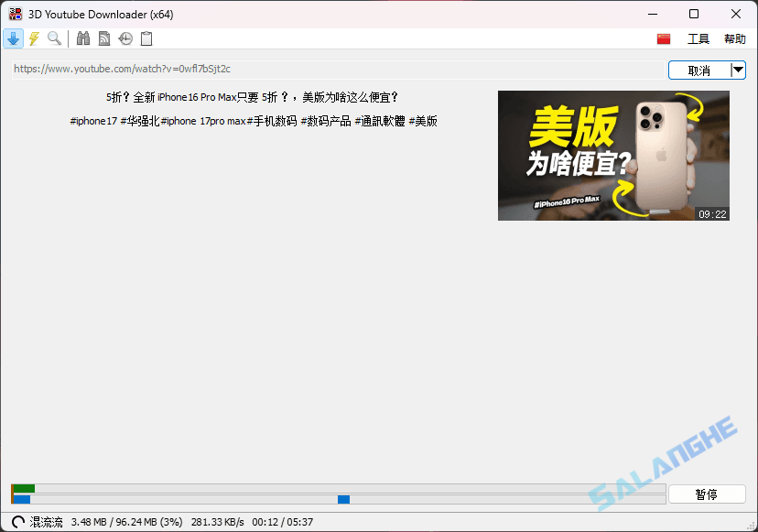Click the #iphone17 hashtag text
758x532 pixels.
coord(93,120)
